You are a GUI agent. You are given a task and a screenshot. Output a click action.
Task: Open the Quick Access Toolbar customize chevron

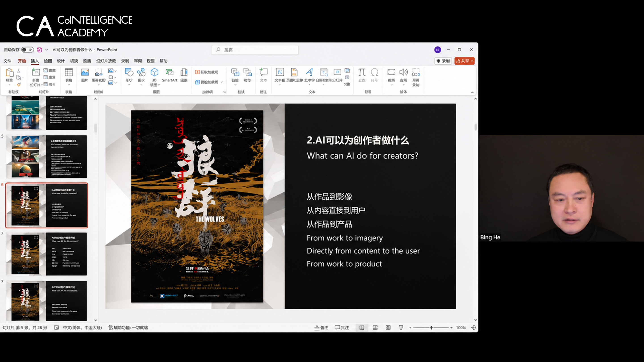47,50
